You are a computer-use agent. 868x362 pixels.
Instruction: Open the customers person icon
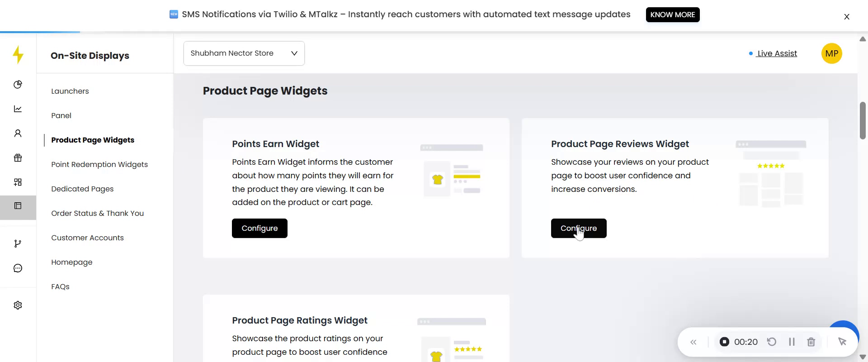click(x=18, y=133)
